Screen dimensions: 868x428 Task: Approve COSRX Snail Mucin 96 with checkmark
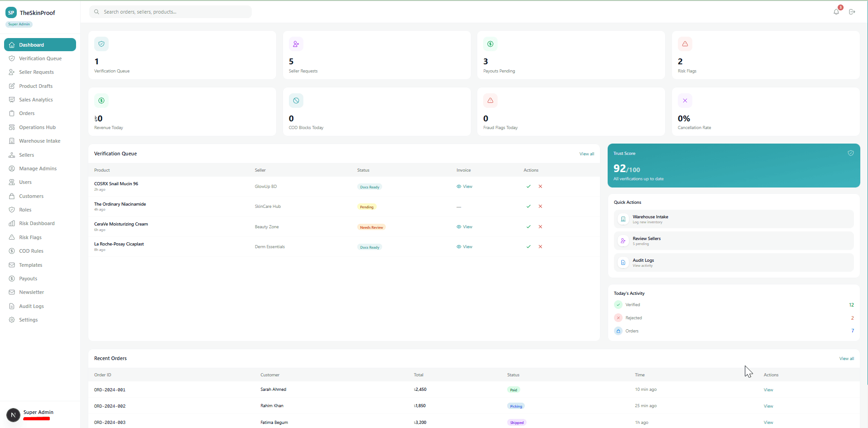pos(528,186)
